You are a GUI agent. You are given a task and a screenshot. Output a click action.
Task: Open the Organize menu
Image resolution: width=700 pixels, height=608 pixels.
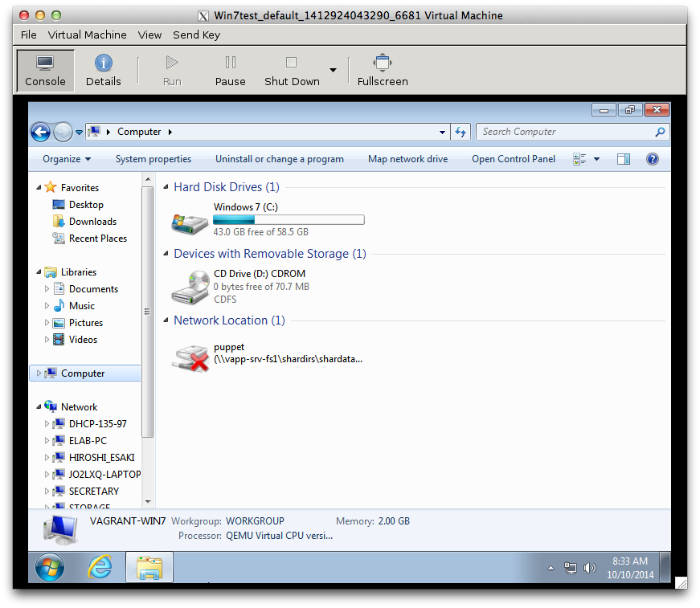pyautogui.click(x=67, y=159)
